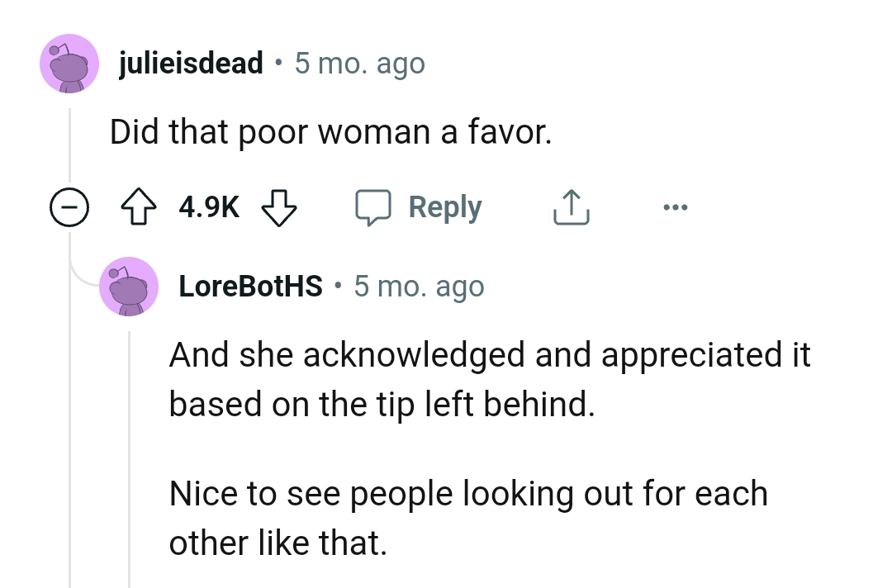Open LoreBotHS's "5 mo. ago" timestamp
Viewport: 892px width, 588px height.
419,287
